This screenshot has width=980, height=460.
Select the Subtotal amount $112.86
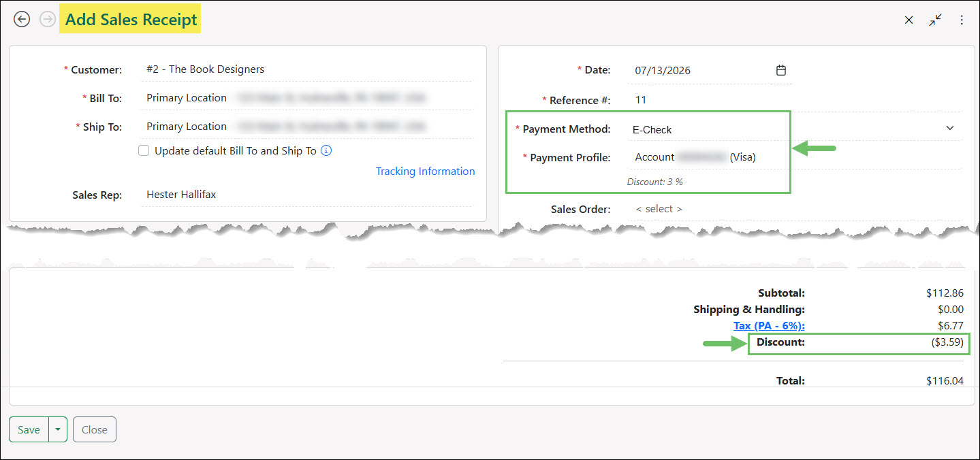[945, 293]
